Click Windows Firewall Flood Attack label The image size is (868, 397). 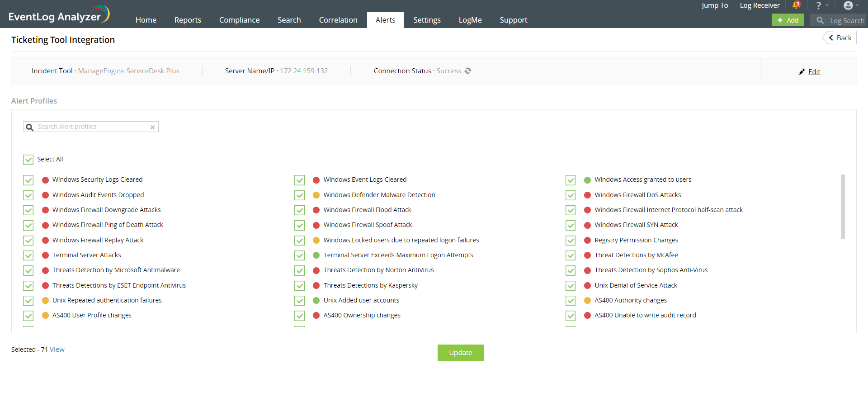pyautogui.click(x=367, y=210)
